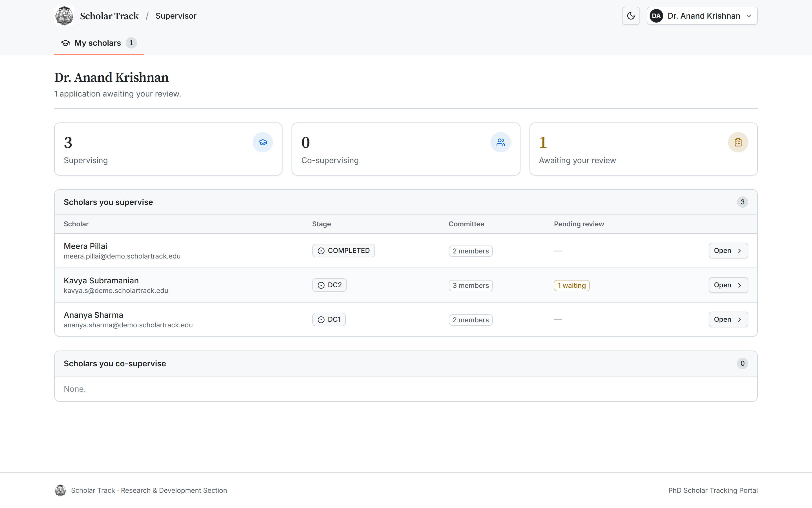Click the count badge on the My scholars tab
Image resolution: width=812 pixels, height=508 pixels.
(131, 43)
